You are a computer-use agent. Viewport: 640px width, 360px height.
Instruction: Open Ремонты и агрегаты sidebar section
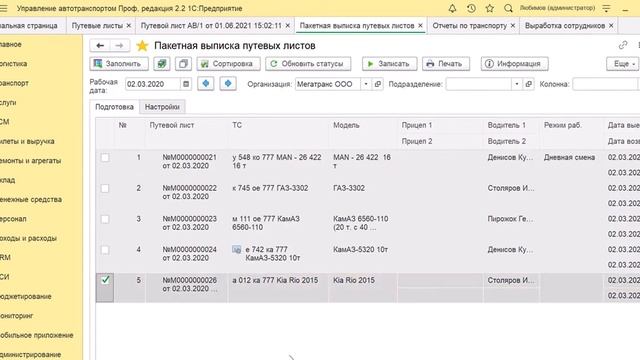[31, 160]
